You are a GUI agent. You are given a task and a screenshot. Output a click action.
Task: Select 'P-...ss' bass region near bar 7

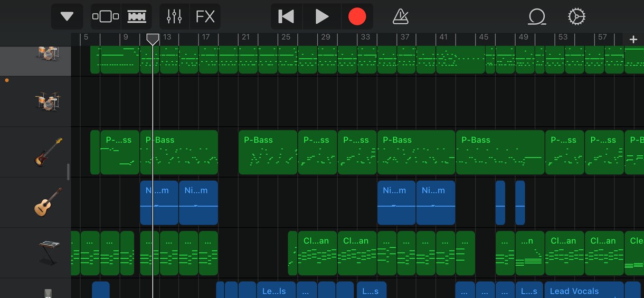coord(120,152)
